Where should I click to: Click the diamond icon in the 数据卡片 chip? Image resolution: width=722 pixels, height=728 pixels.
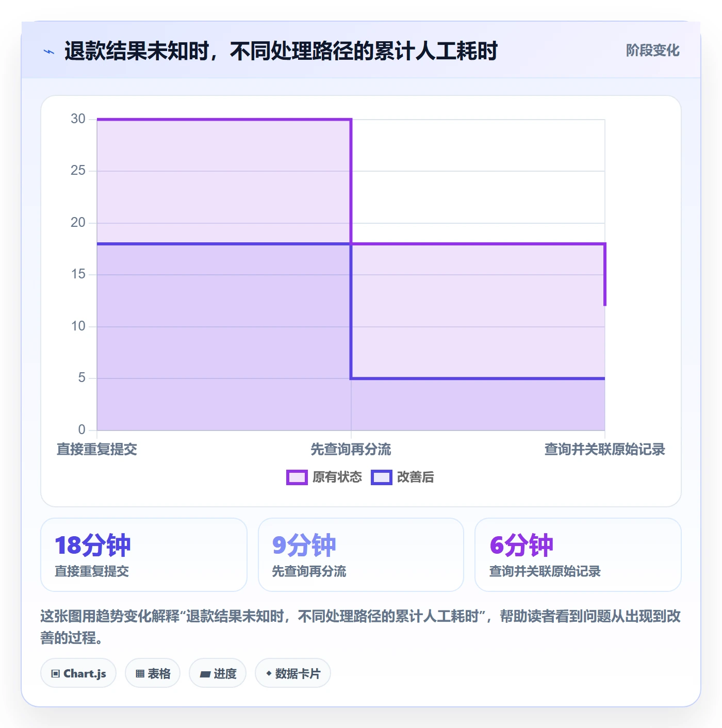pos(269,673)
